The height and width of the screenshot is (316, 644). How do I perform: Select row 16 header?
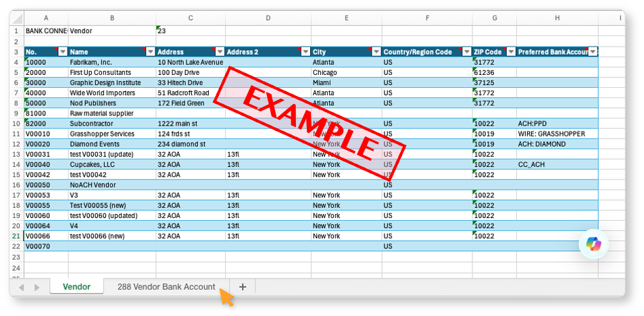[17, 185]
